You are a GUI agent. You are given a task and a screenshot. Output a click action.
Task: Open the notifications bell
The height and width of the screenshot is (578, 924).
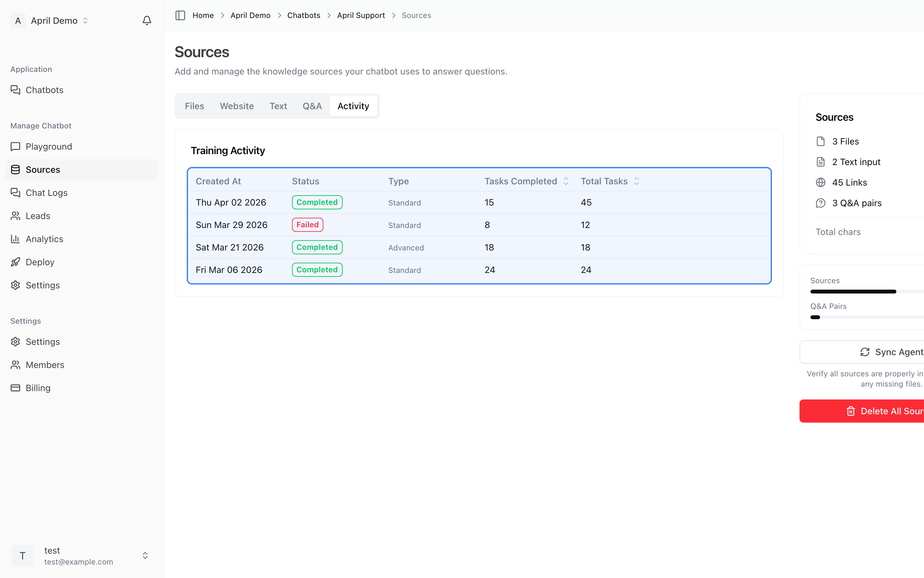pyautogui.click(x=147, y=20)
